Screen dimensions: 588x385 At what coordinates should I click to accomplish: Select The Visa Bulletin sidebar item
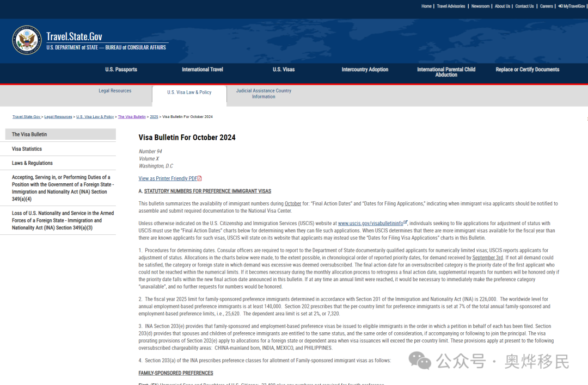[60, 134]
